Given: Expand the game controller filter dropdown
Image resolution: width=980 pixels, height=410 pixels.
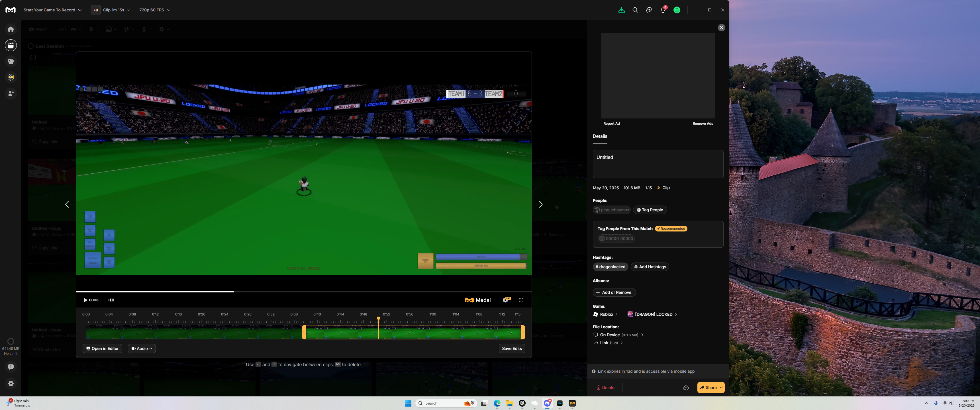Looking at the screenshot, I should click(76, 29).
